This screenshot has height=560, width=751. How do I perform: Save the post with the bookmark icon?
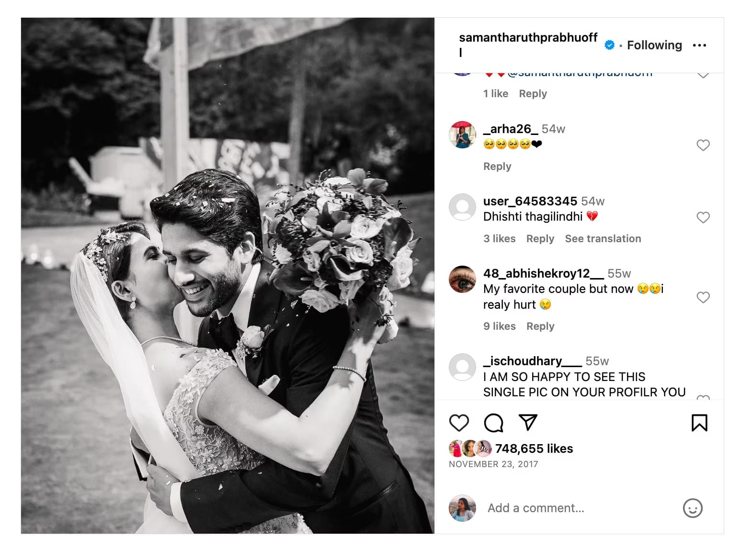point(699,423)
